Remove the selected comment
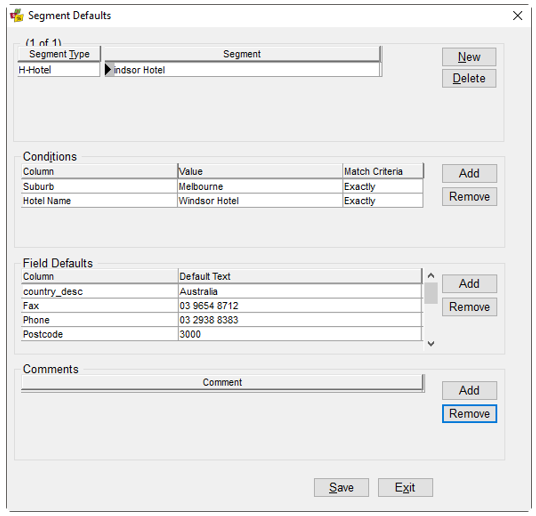Viewport: 536px width, 516px height. pos(469,414)
